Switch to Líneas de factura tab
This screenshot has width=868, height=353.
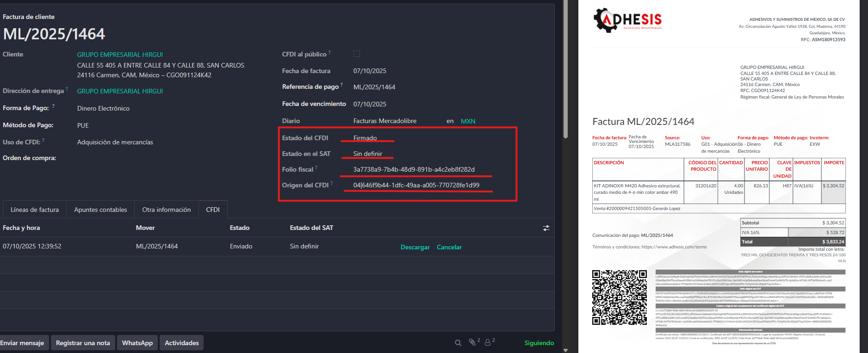tap(35, 210)
